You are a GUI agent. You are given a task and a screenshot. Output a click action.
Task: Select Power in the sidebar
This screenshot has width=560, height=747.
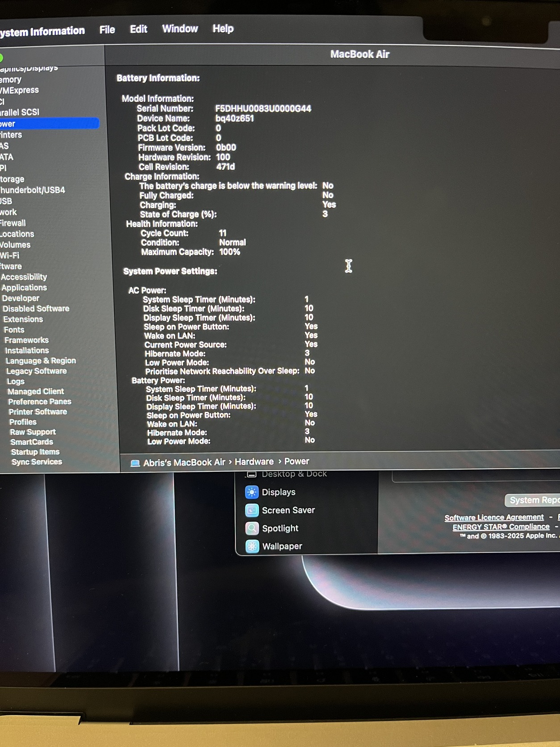pyautogui.click(x=49, y=123)
